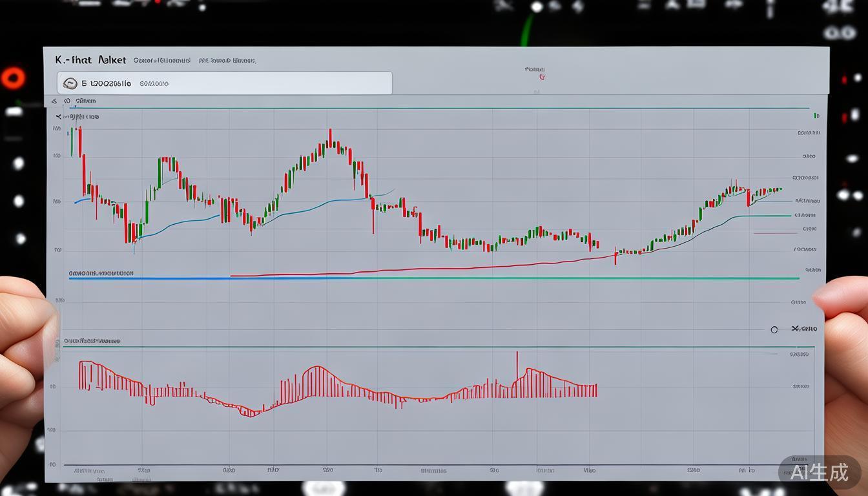Click the lower indicator panel's title label
The image size is (868, 496).
[x=92, y=340]
